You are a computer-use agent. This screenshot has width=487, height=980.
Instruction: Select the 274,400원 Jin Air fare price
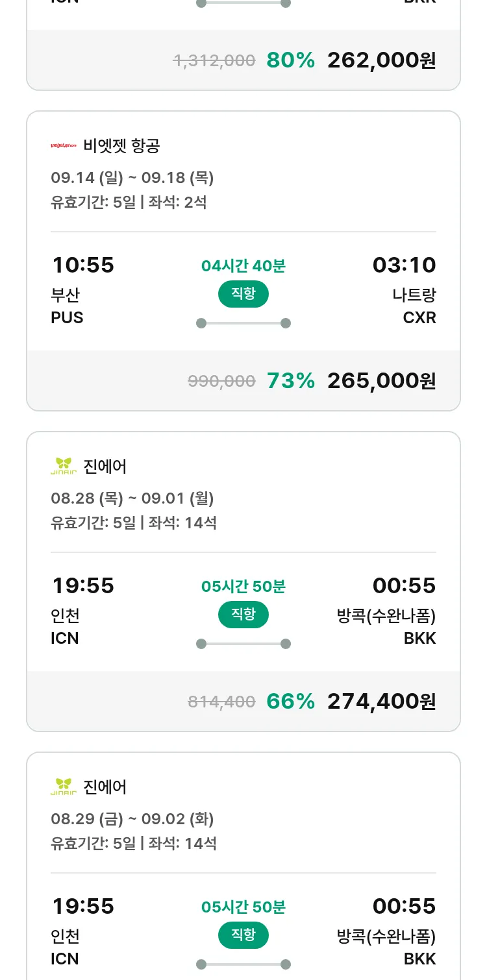coord(381,702)
